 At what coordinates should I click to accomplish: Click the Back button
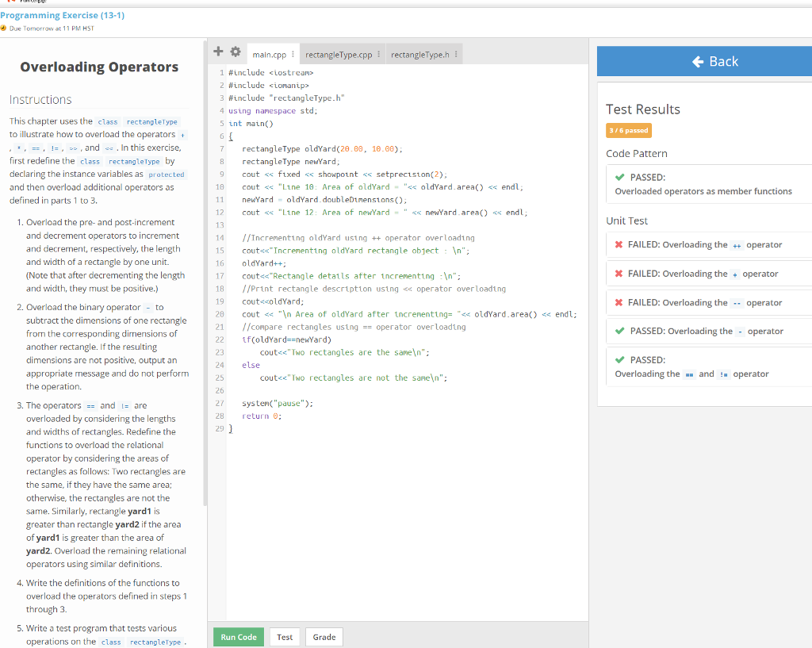704,61
